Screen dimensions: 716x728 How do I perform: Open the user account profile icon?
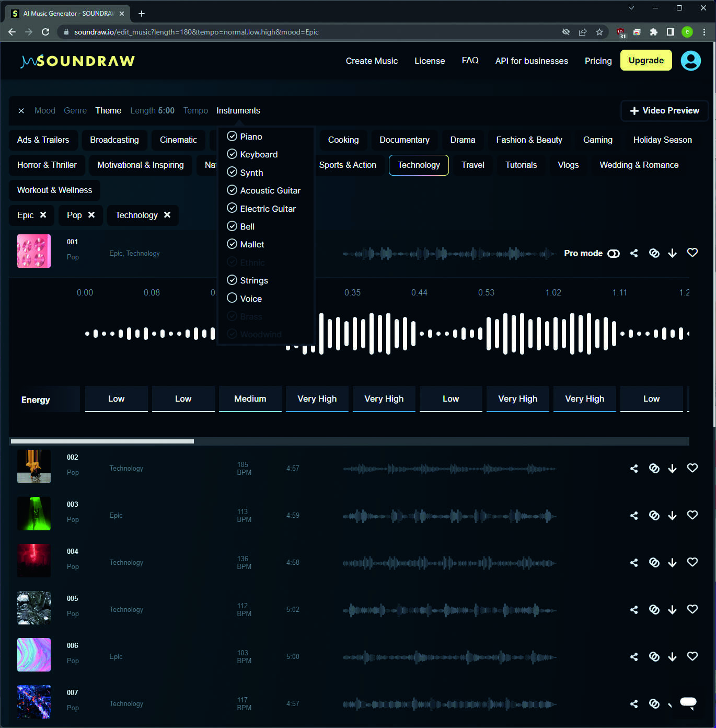690,61
